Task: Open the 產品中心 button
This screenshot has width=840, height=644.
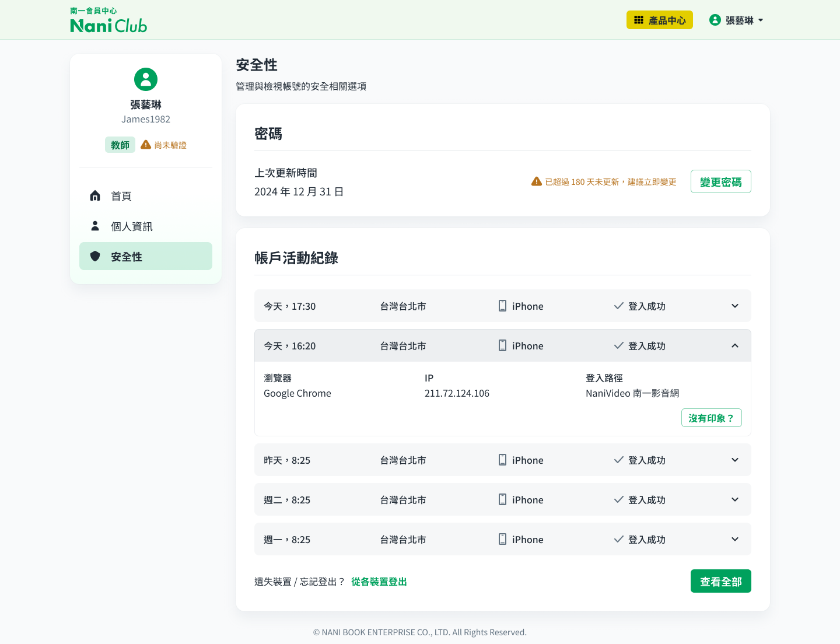Action: 660,20
